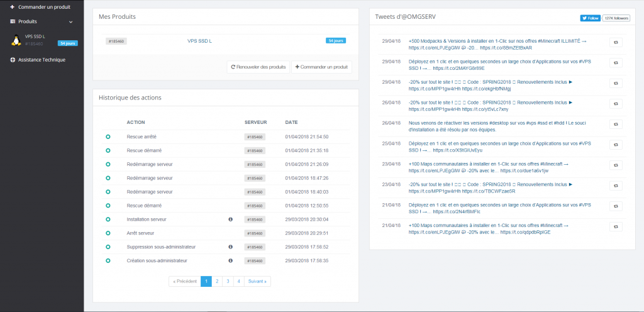The height and width of the screenshot is (312, 644).
Task: Follow @OMGSERV with the Twitter Follow button
Action: (x=590, y=18)
